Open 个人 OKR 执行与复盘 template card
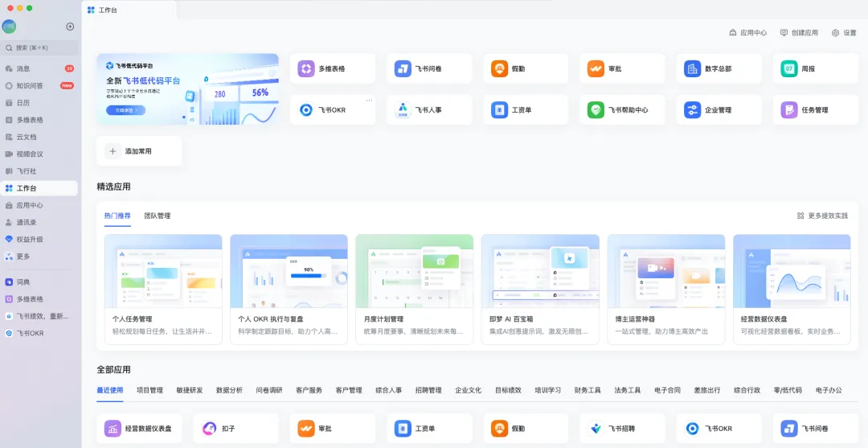The width and height of the screenshot is (868, 448). [289, 289]
